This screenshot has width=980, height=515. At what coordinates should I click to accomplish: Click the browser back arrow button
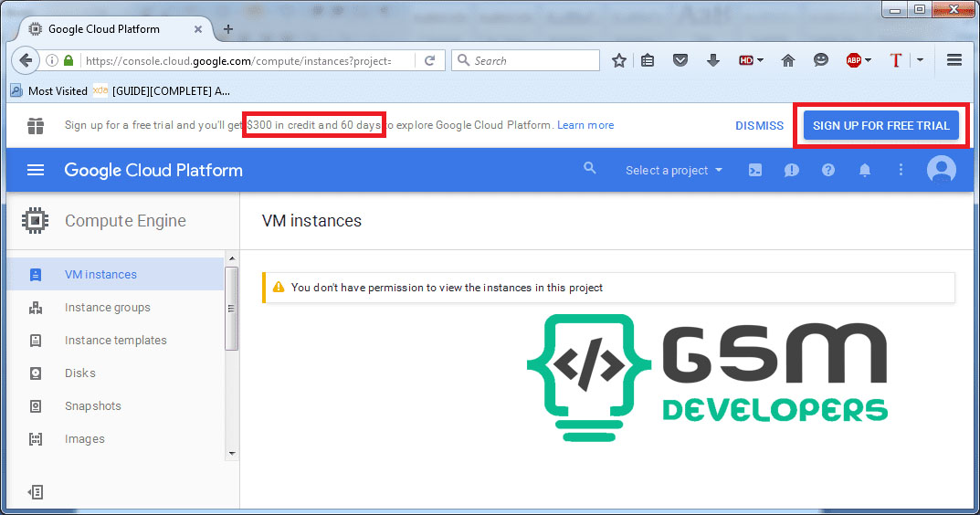click(26, 60)
